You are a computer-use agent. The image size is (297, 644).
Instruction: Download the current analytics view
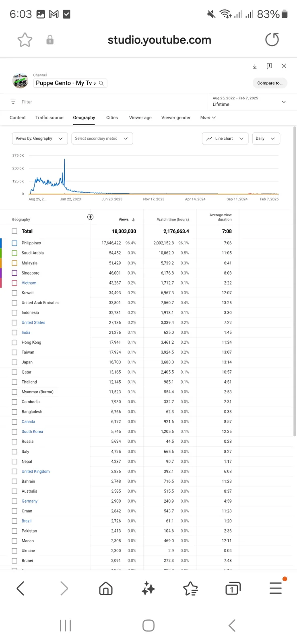[255, 66]
